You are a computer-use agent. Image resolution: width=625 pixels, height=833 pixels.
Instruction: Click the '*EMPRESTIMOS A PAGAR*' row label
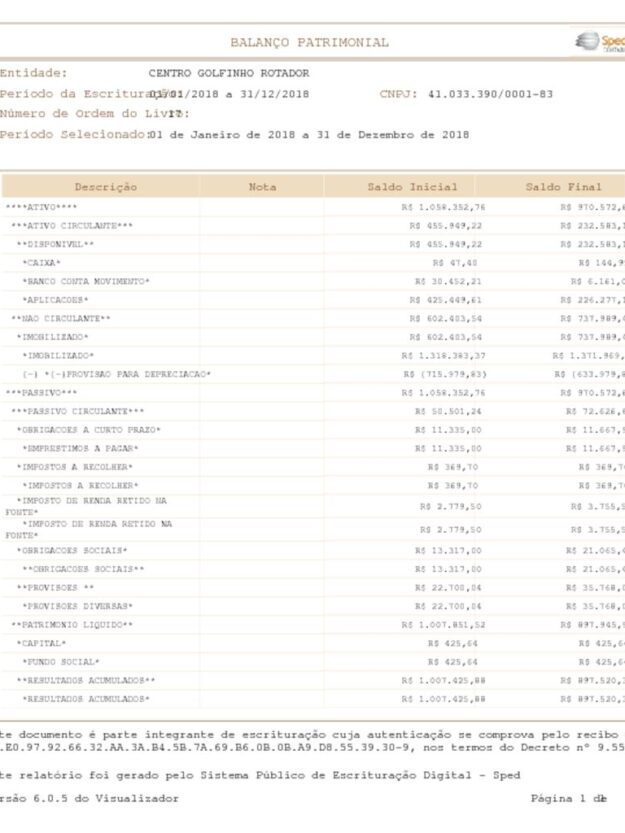(80, 448)
